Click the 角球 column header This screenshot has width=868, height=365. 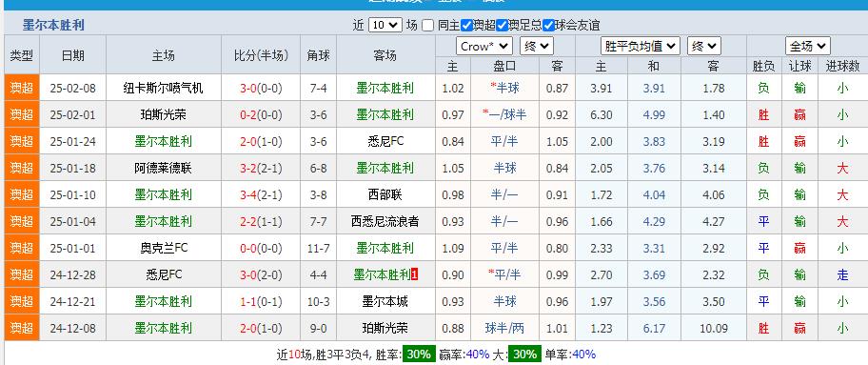point(318,55)
